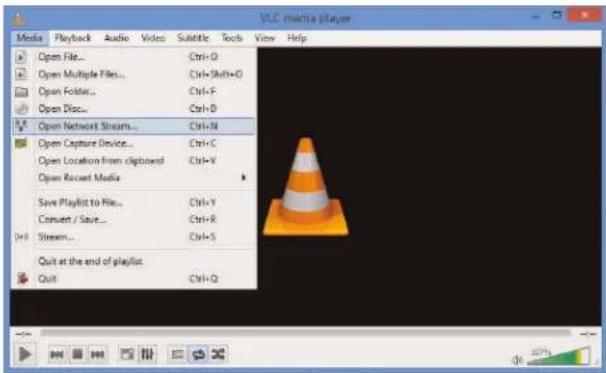606x373 pixels.
Task: Click the Open Folder icon
Action: (x=21, y=92)
